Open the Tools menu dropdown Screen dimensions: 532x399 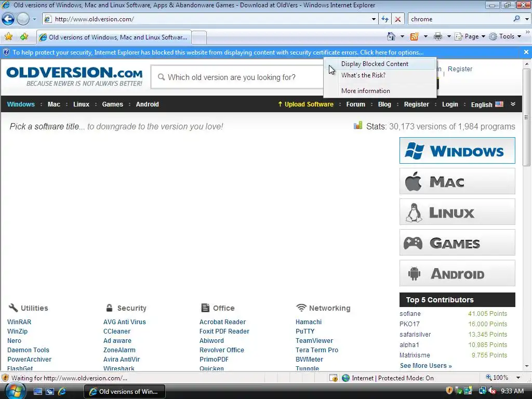tap(505, 36)
